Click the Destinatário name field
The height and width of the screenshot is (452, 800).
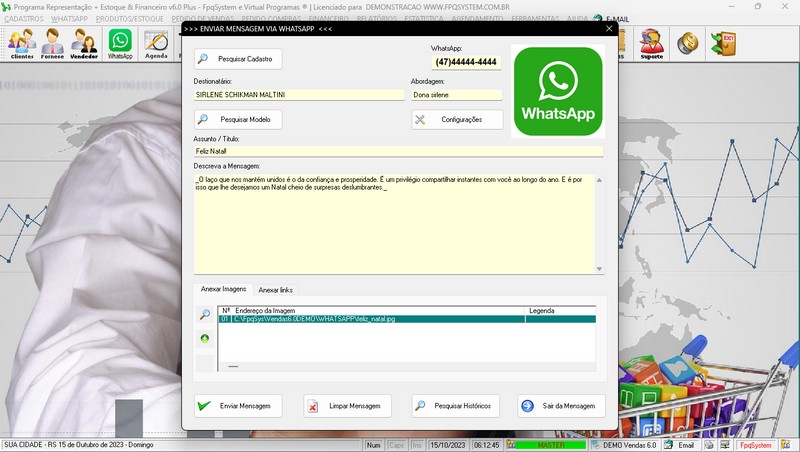(x=299, y=95)
